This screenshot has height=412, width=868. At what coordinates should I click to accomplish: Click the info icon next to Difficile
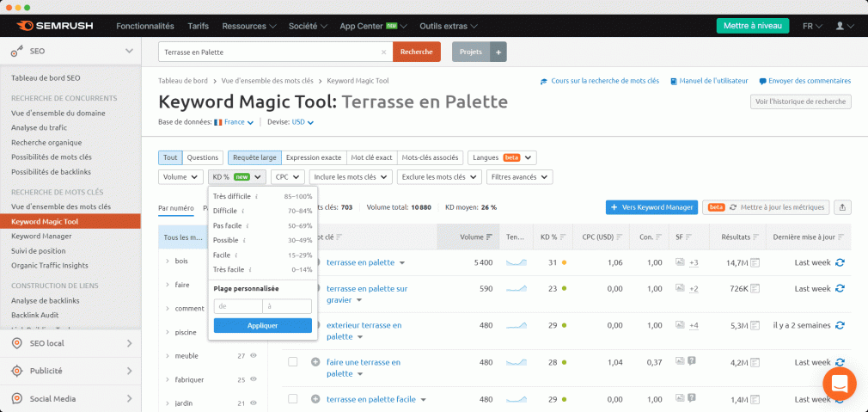coord(243,211)
